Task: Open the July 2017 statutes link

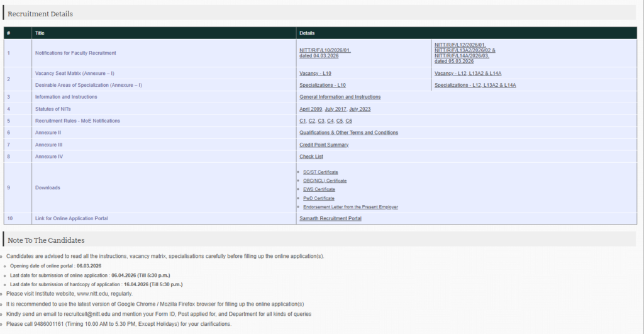Action: pyautogui.click(x=335, y=109)
